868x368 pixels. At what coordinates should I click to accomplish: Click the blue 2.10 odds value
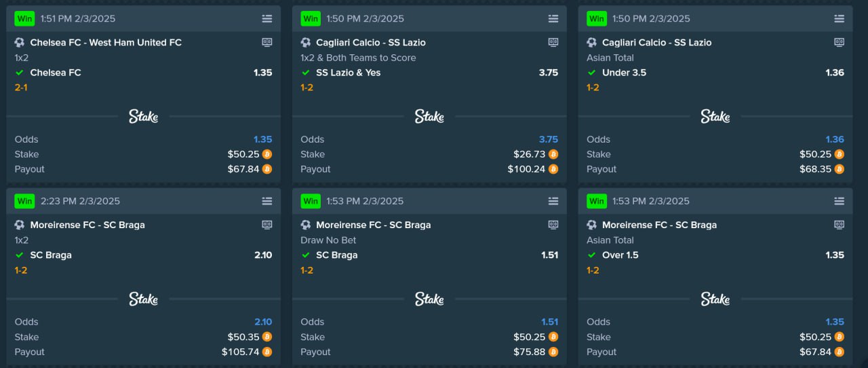click(x=262, y=322)
